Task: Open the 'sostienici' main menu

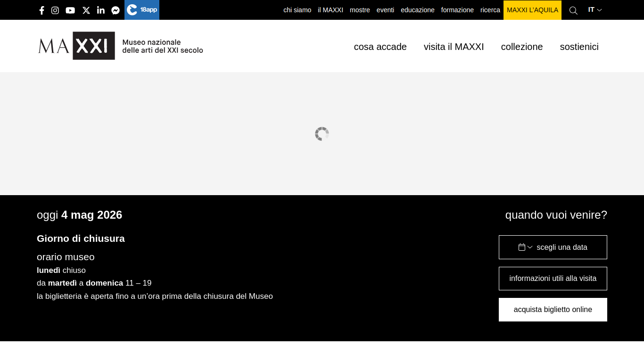Action: coord(579,47)
